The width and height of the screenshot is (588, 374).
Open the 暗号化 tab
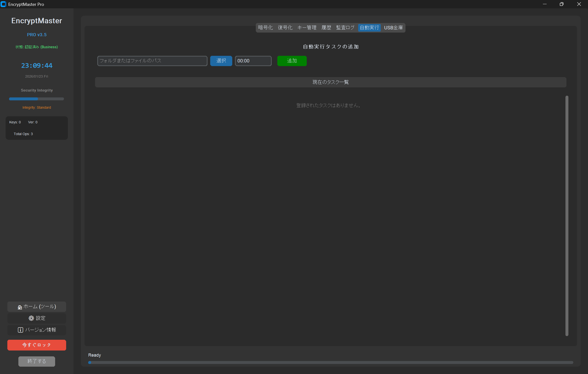click(265, 28)
